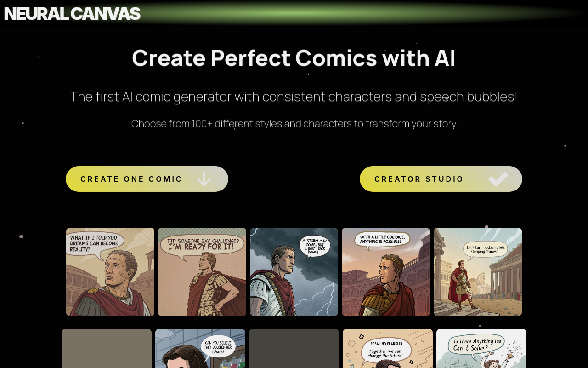This screenshot has width=588, height=368.
Task: Click the consistent characters and speech bubbles subtitle
Action: [x=294, y=97]
